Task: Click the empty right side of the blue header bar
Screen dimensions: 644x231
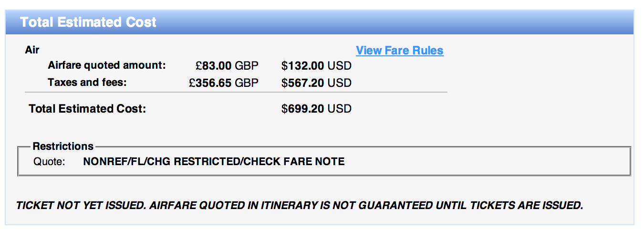Action: coord(429,22)
